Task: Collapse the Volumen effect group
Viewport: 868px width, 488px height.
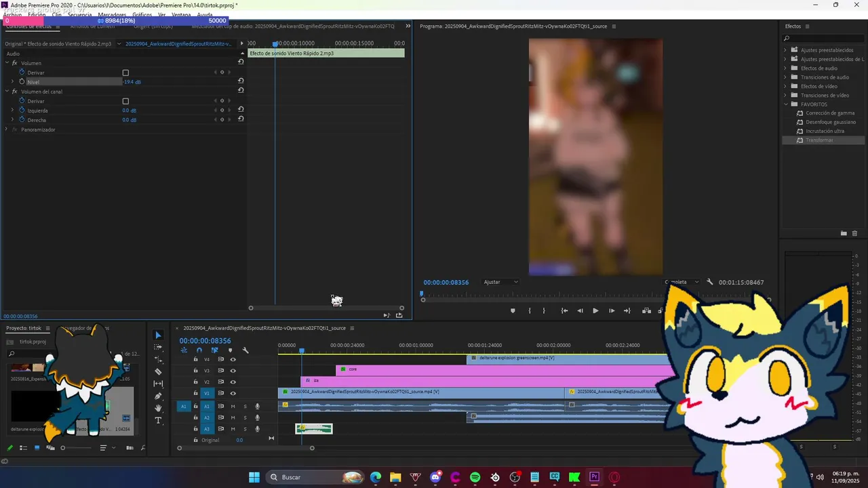Action: tap(7, 63)
